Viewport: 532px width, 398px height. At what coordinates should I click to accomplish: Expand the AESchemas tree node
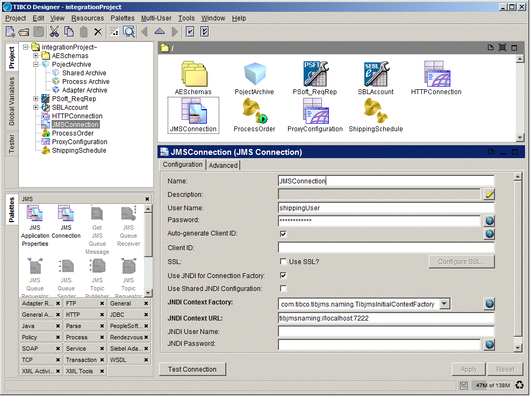pyautogui.click(x=36, y=56)
